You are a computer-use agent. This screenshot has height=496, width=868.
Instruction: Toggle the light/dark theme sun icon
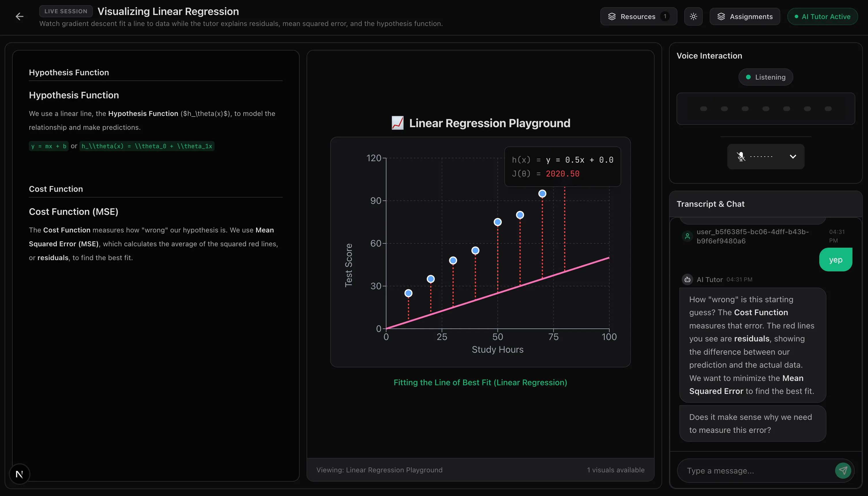click(693, 16)
